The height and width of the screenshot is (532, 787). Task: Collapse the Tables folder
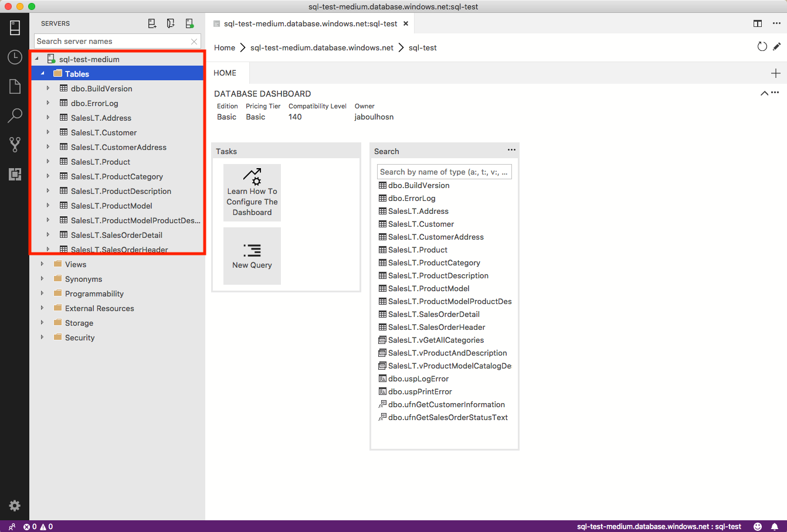tap(42, 74)
